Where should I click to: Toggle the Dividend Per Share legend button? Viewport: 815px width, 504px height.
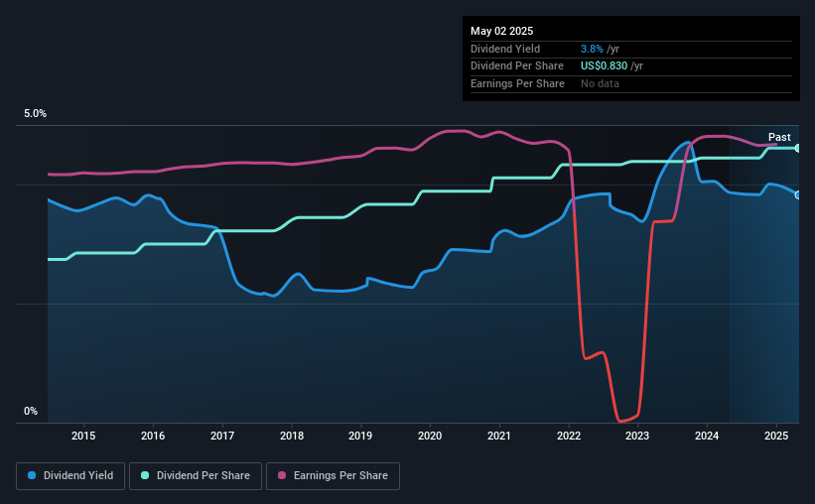[x=196, y=476]
